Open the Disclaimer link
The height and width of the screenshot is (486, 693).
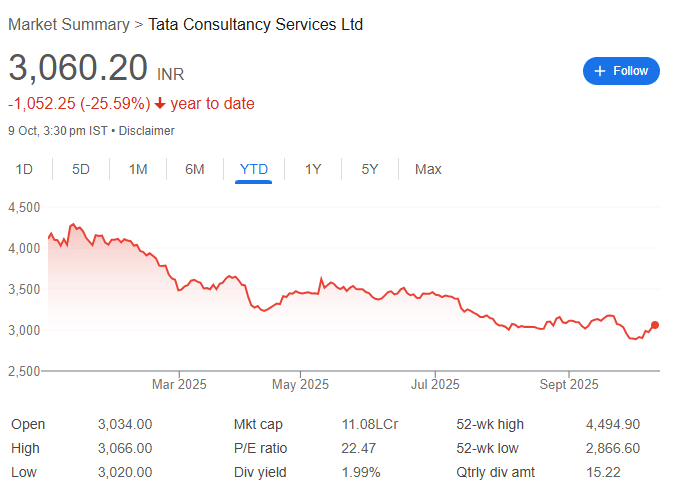coord(147,130)
